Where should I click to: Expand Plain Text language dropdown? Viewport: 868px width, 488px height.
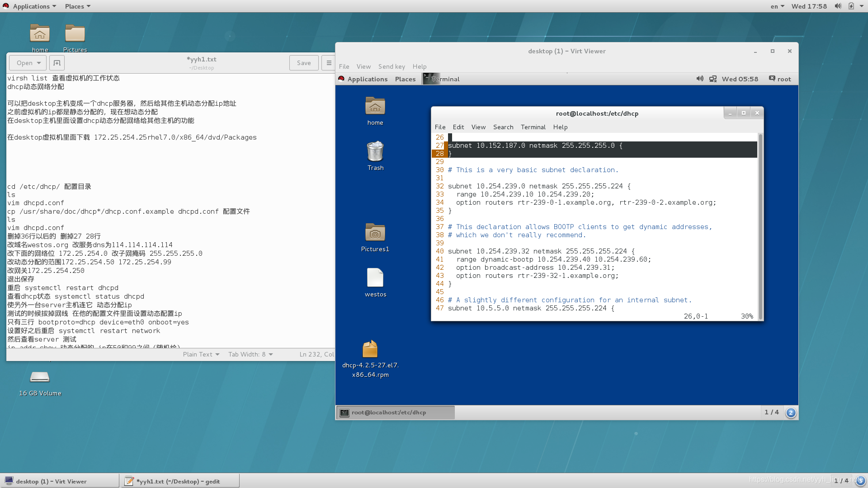coord(201,354)
